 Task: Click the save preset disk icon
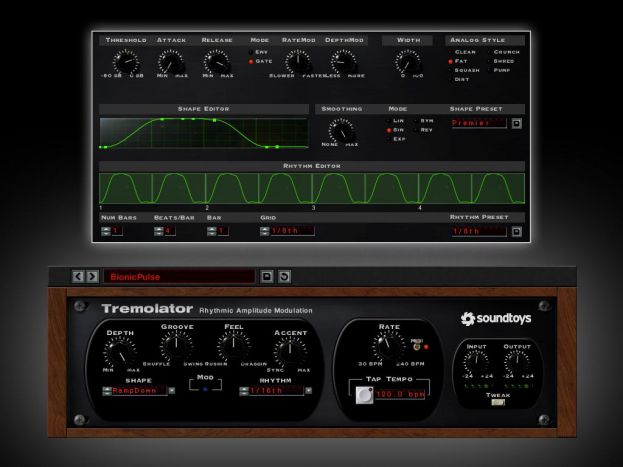pos(267,275)
